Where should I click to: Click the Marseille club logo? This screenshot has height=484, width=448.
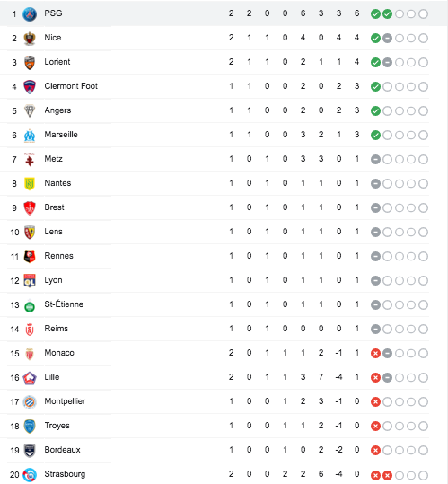coord(30,136)
